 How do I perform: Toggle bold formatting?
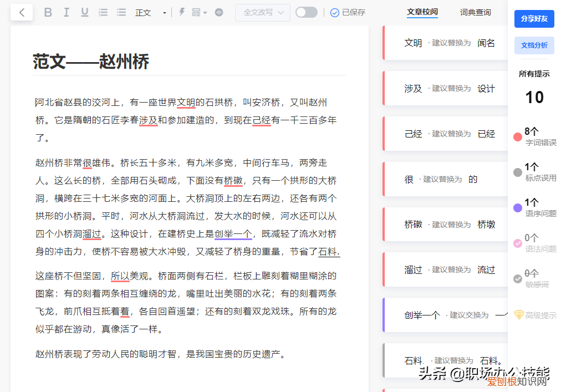(48, 12)
